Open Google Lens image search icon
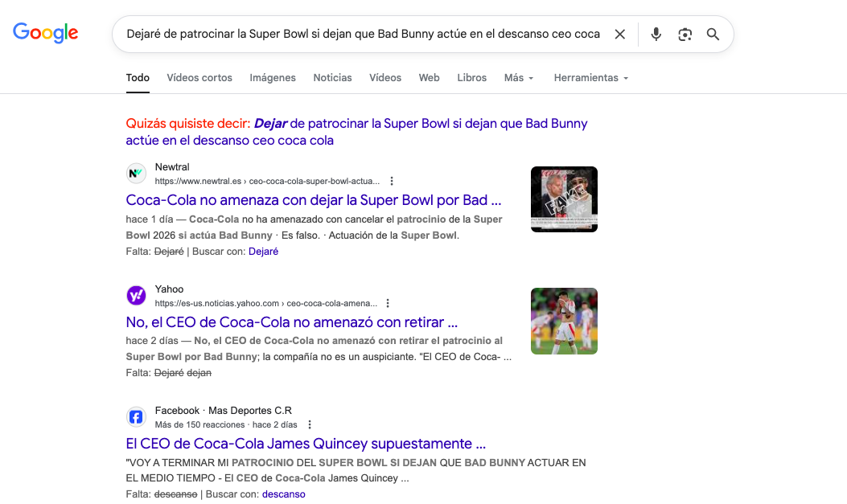This screenshot has height=504, width=847. coord(685,35)
